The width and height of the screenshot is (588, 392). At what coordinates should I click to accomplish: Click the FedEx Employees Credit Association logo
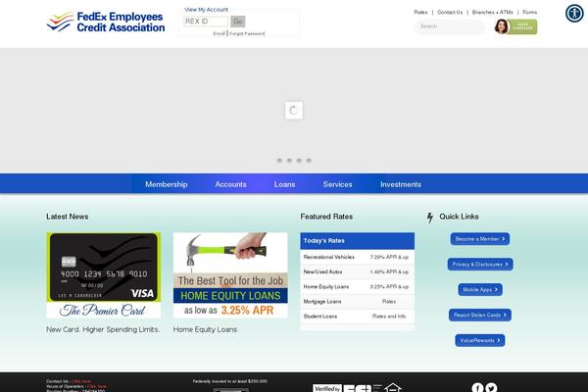tap(106, 22)
